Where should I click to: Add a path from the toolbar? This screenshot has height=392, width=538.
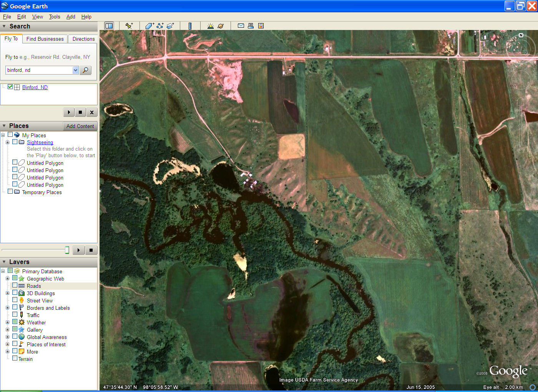160,26
